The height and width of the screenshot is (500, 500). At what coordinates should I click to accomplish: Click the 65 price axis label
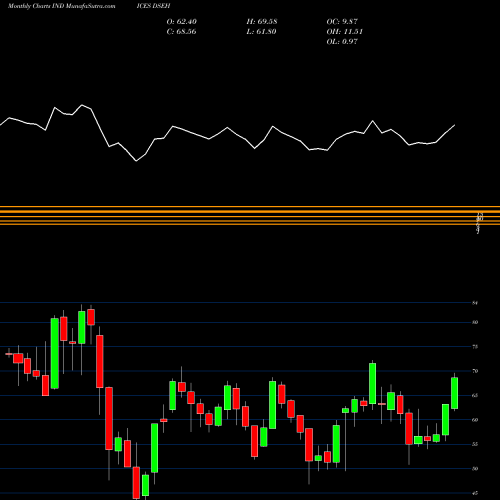click(x=475, y=395)
